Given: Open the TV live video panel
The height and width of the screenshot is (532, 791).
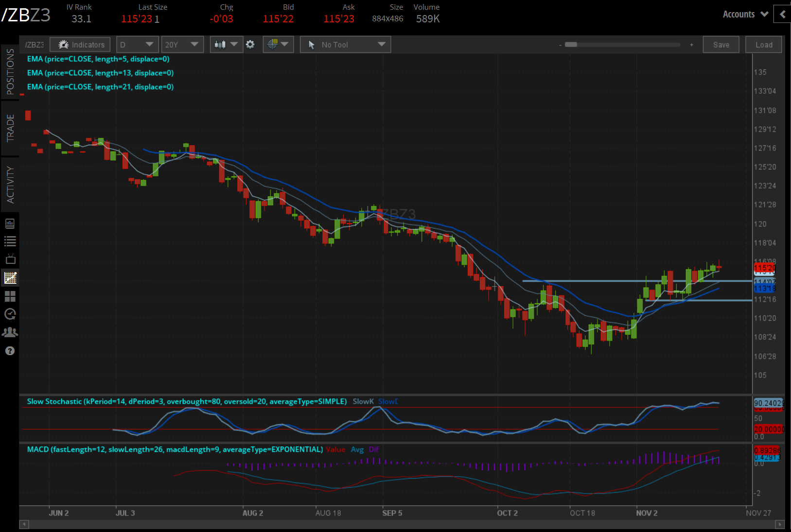Looking at the screenshot, I should (10, 259).
